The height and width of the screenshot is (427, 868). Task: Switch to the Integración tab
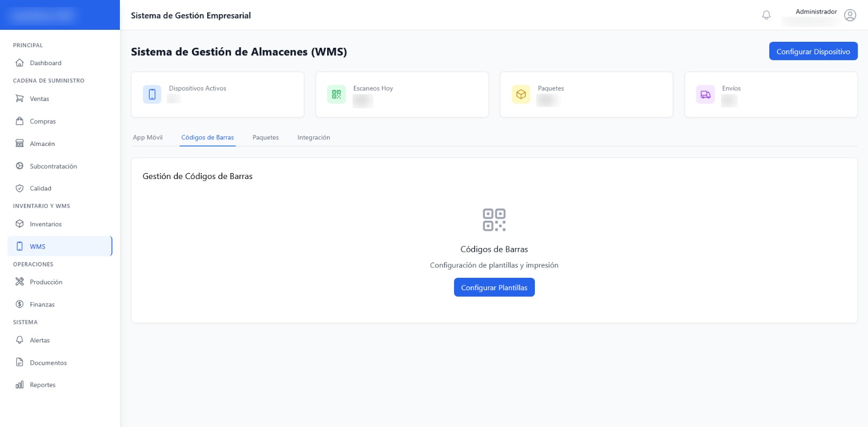tap(314, 137)
